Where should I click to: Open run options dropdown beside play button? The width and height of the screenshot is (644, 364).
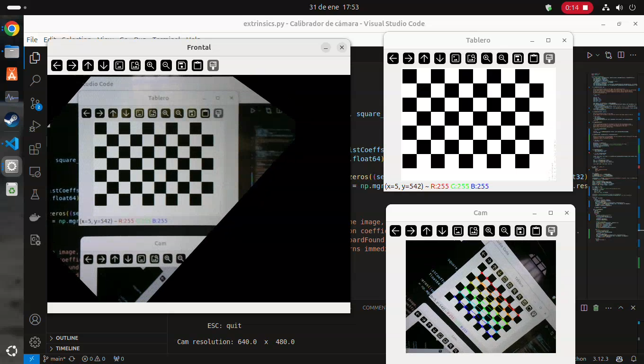598,55
